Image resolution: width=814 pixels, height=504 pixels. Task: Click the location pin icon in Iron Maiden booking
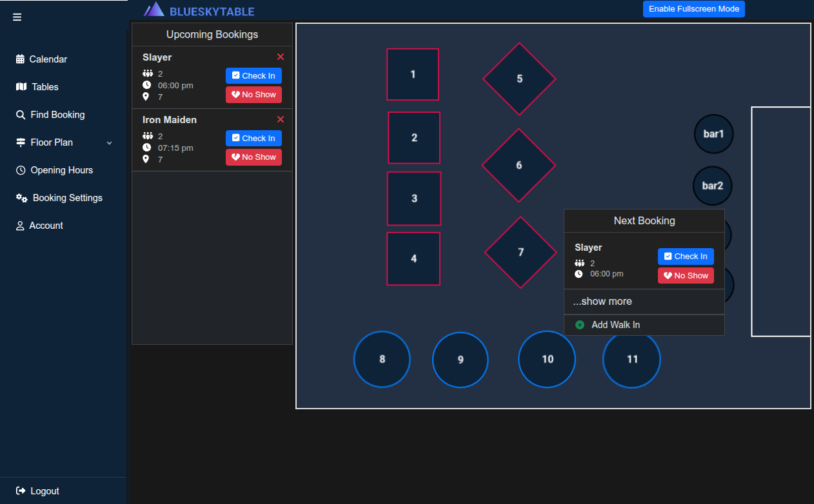146,159
